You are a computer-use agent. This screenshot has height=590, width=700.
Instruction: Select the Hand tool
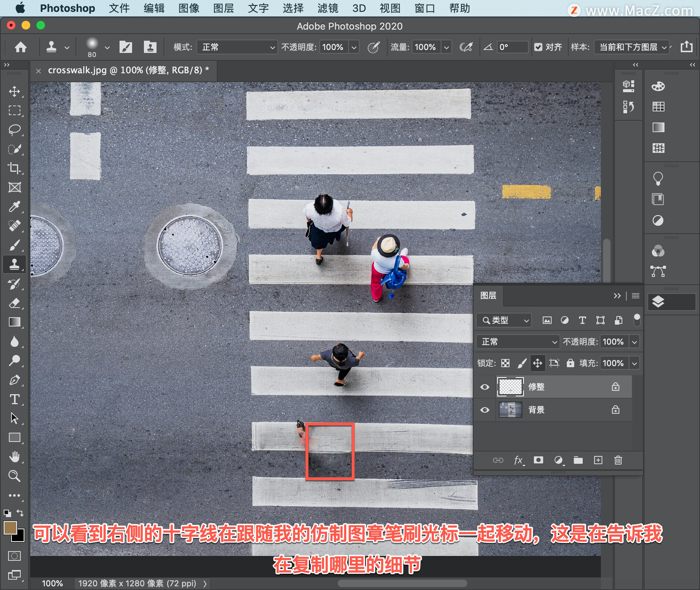14,457
